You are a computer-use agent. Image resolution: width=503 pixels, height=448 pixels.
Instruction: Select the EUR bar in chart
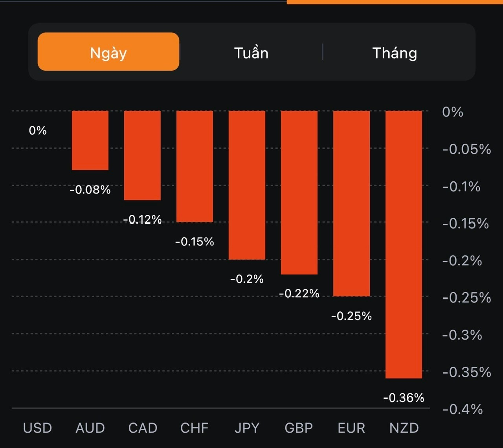(x=351, y=203)
